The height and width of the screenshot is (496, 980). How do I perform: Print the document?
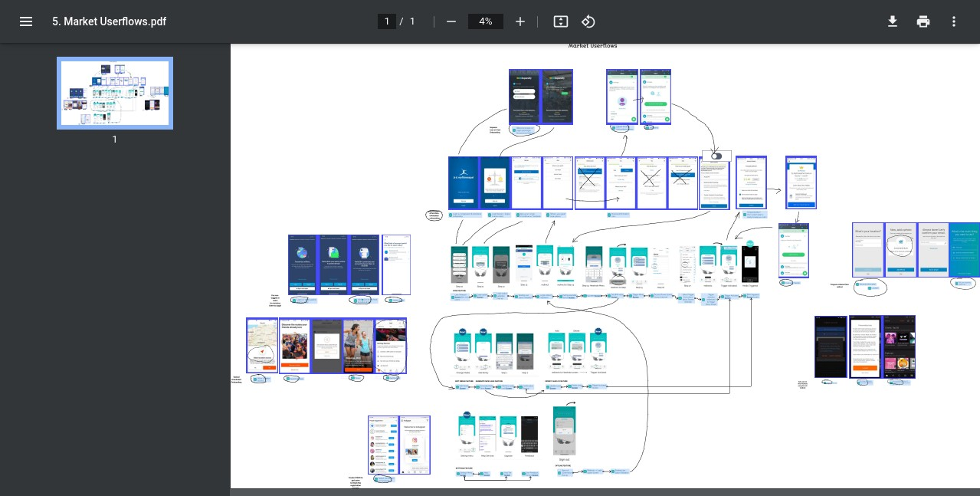[923, 21]
